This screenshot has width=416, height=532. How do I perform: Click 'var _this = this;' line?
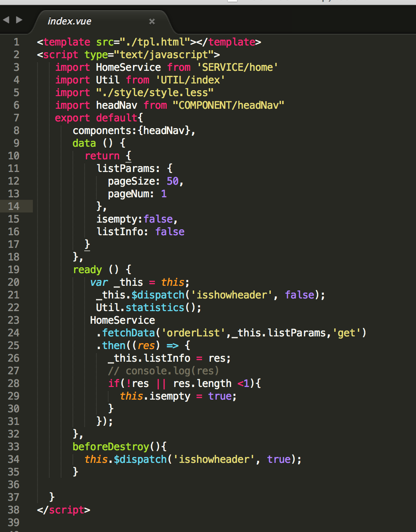click(x=140, y=282)
